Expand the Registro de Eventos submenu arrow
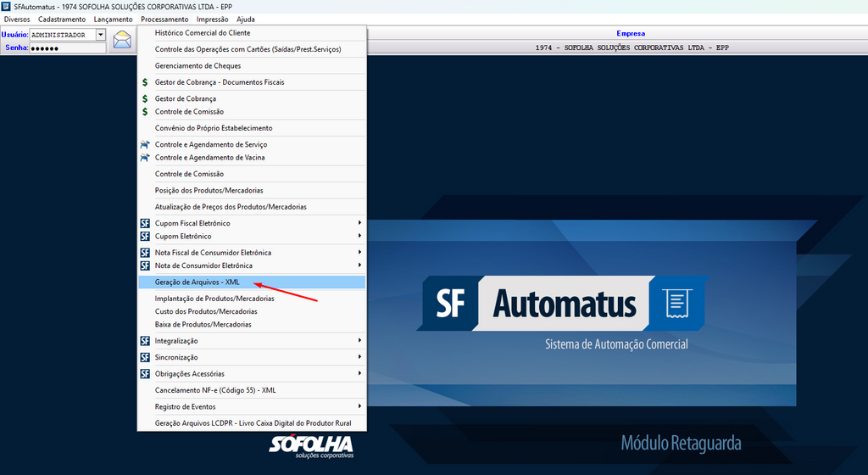Viewport: 868px width, 475px height. [359, 407]
